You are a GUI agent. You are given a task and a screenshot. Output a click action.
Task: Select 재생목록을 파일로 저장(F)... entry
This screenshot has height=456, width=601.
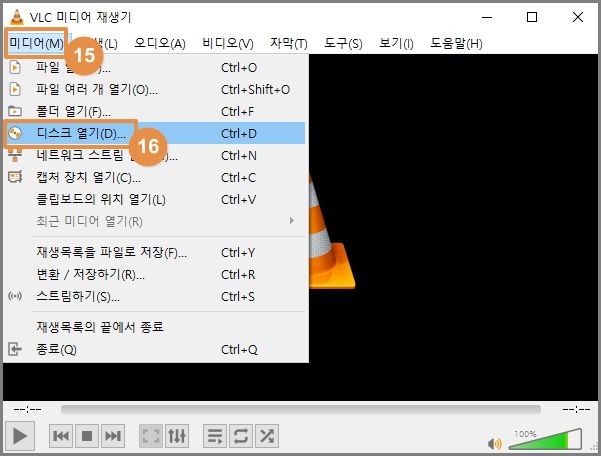tap(154, 253)
